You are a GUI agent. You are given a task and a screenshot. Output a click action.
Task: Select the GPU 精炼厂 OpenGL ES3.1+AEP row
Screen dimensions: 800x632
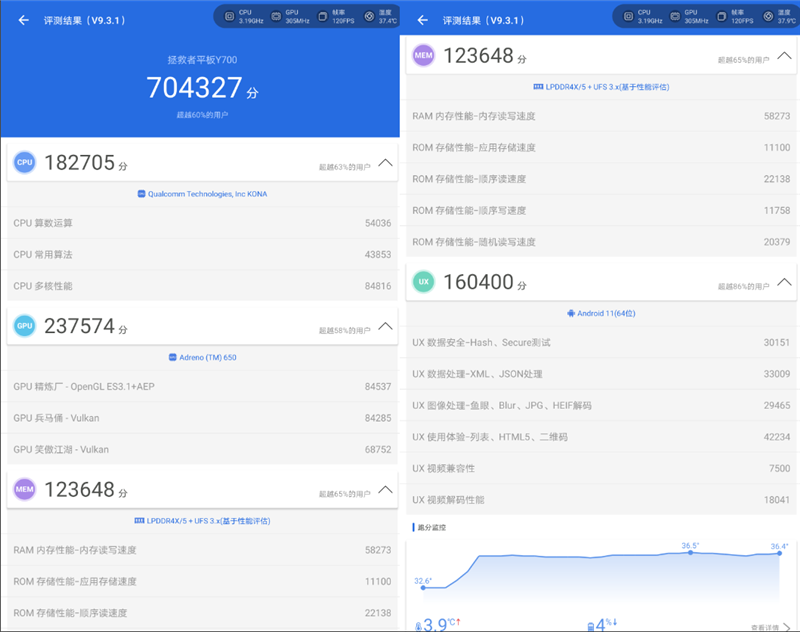click(203, 387)
